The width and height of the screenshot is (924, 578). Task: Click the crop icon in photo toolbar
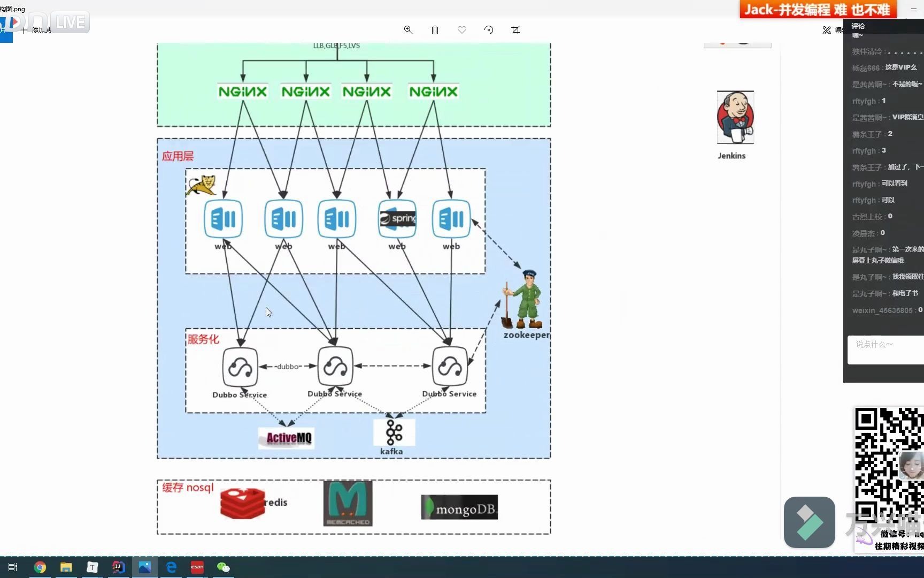[515, 30]
